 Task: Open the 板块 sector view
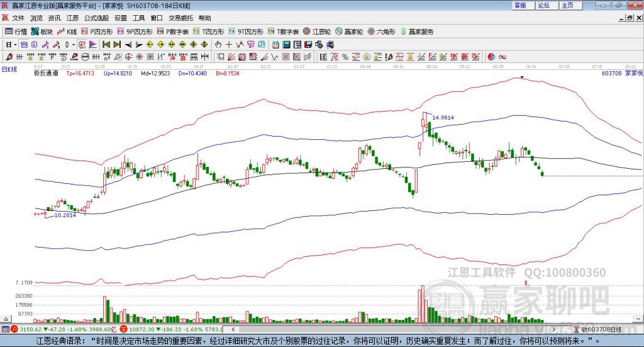pos(42,31)
